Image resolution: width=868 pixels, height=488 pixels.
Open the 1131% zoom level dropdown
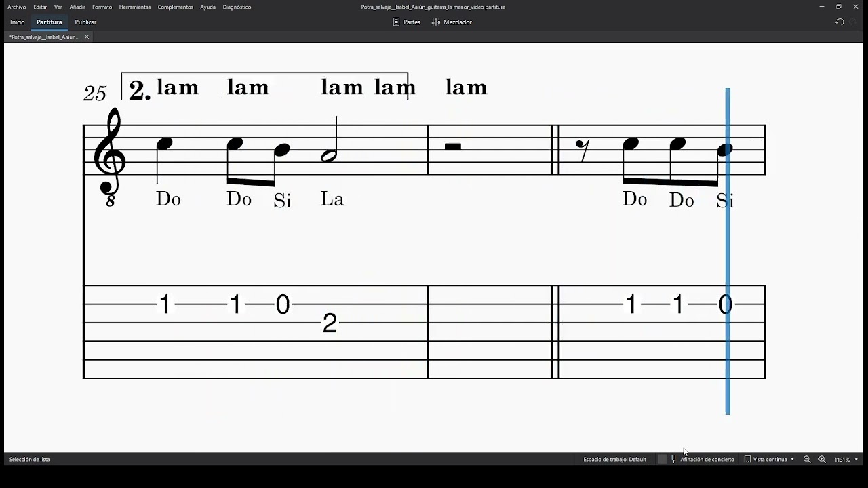[x=846, y=460]
